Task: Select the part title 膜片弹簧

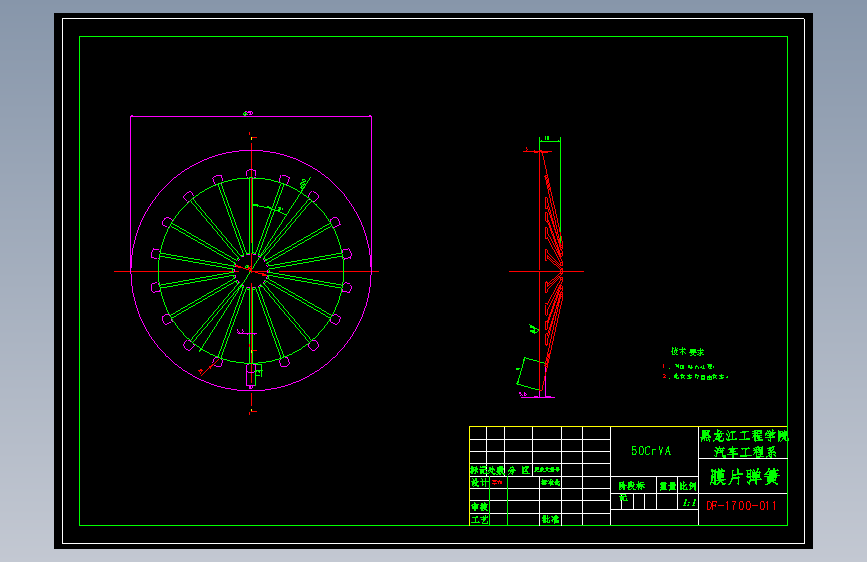Action: tap(744, 476)
